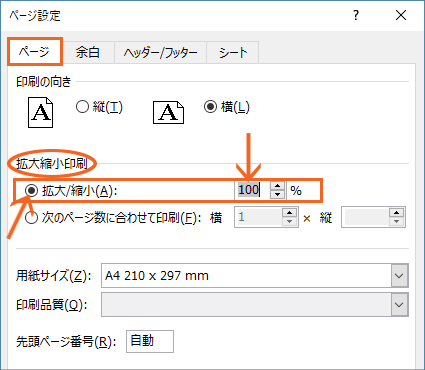
Task: Click the 横 pages-wide field showing 1
Action: pos(258,217)
